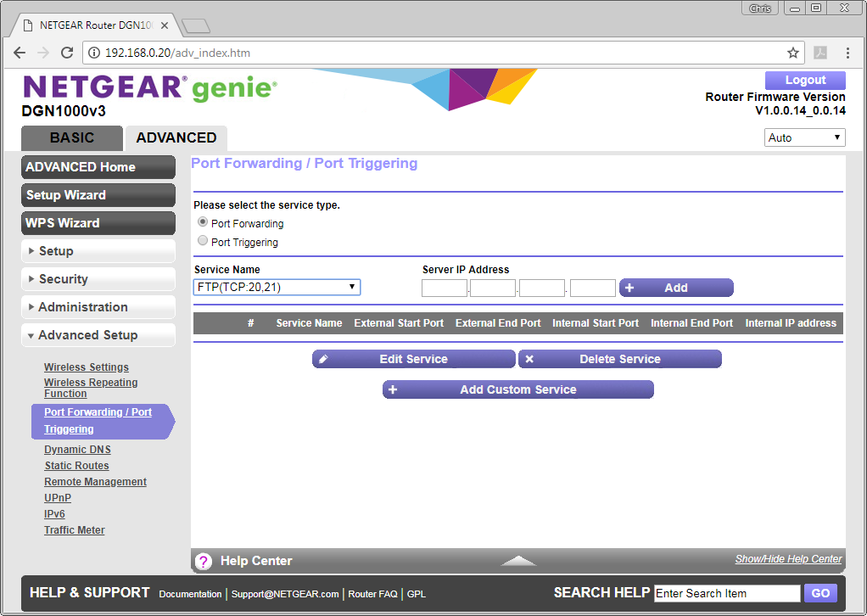
Task: Bookmark this page with the star icon
Action: 793,53
